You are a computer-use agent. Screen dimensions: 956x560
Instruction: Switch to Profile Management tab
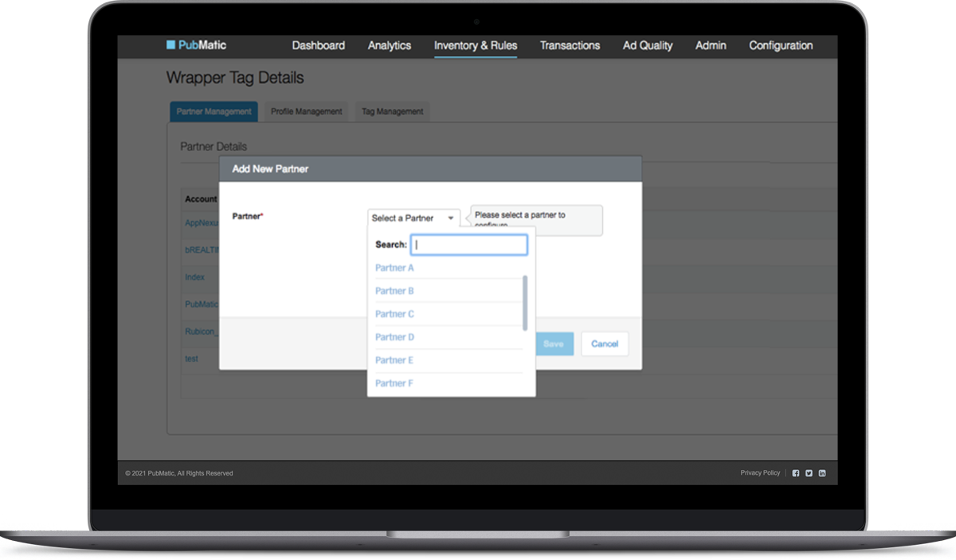(x=306, y=112)
